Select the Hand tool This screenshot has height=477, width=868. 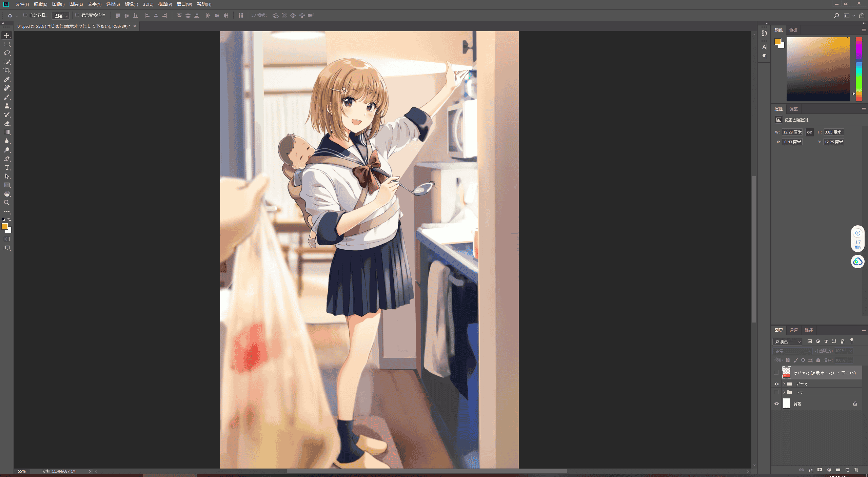(7, 194)
